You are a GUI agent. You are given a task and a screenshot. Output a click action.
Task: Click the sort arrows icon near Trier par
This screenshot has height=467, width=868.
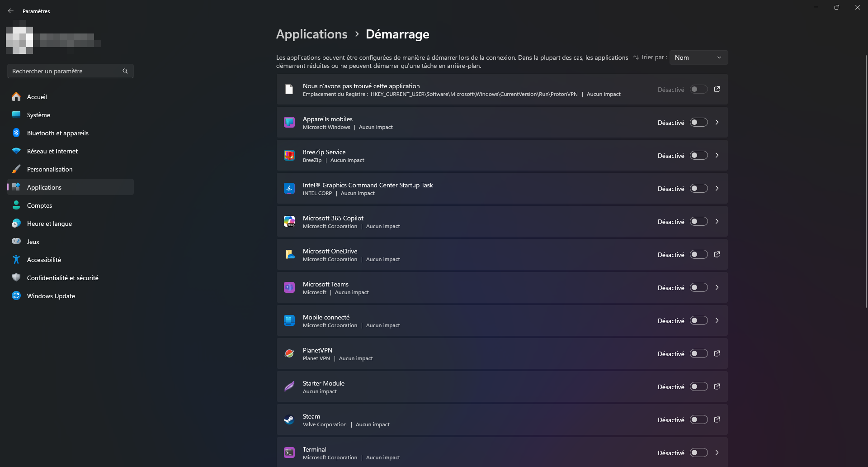[636, 57]
